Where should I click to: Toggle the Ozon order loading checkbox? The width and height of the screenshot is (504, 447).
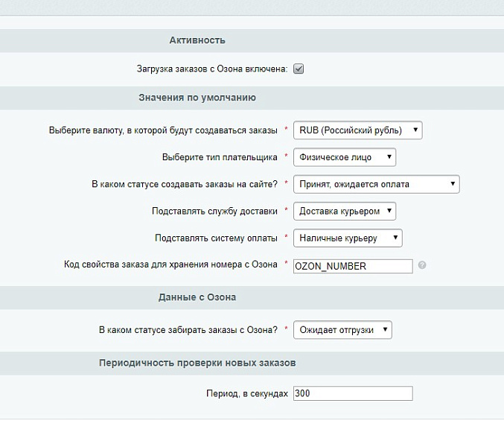tap(299, 69)
